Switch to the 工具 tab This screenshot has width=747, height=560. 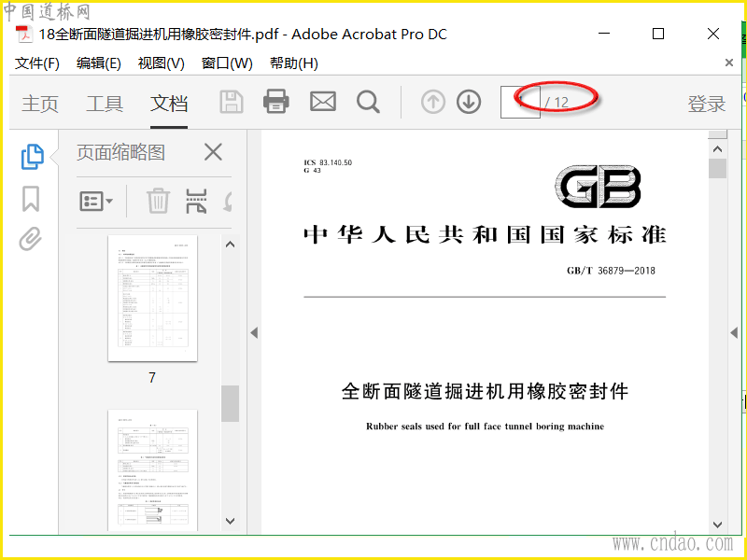tap(105, 104)
